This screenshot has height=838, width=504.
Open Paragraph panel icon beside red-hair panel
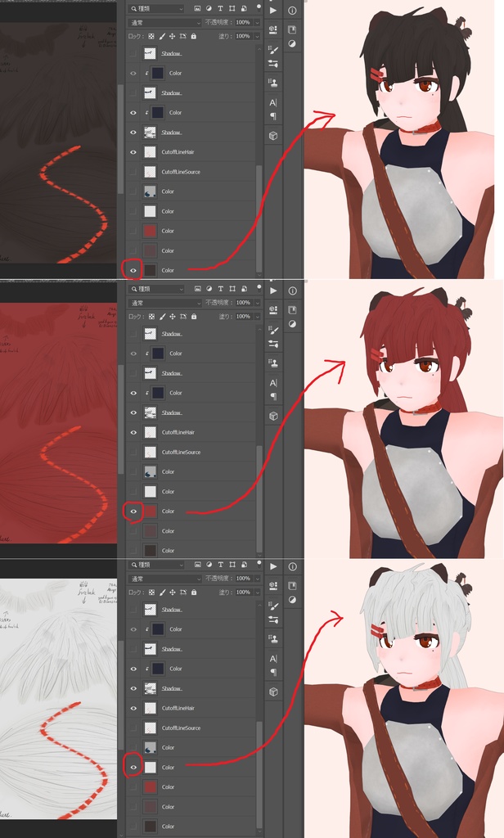pos(273,396)
